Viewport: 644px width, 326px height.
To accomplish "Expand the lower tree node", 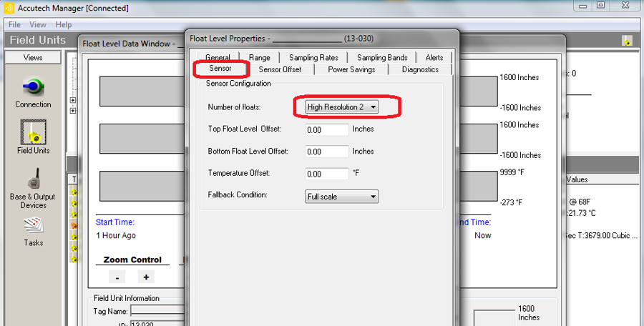I will pos(73,110).
